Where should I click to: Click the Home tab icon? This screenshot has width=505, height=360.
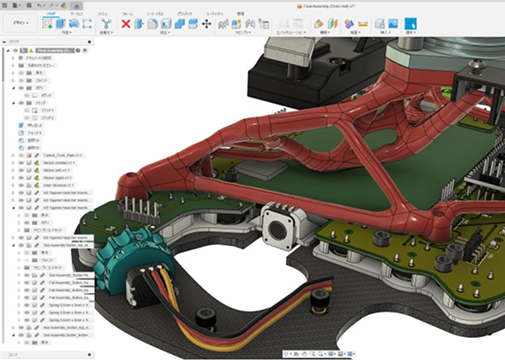click(x=77, y=6)
